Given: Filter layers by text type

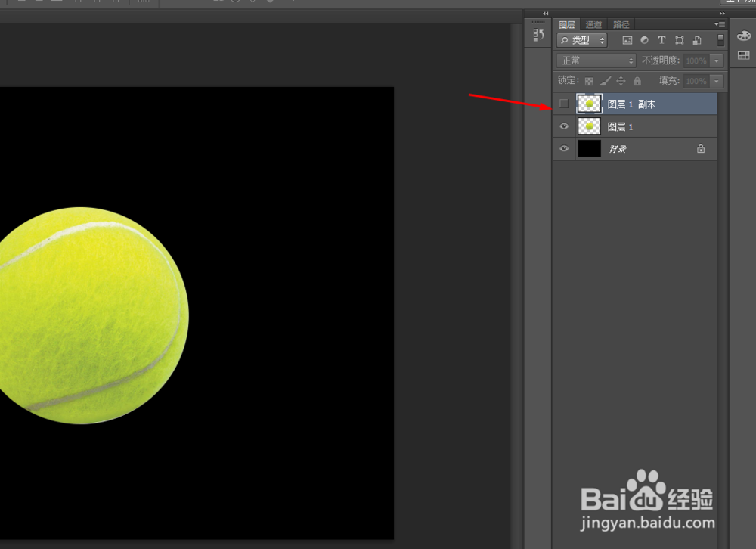Looking at the screenshot, I should coord(661,41).
